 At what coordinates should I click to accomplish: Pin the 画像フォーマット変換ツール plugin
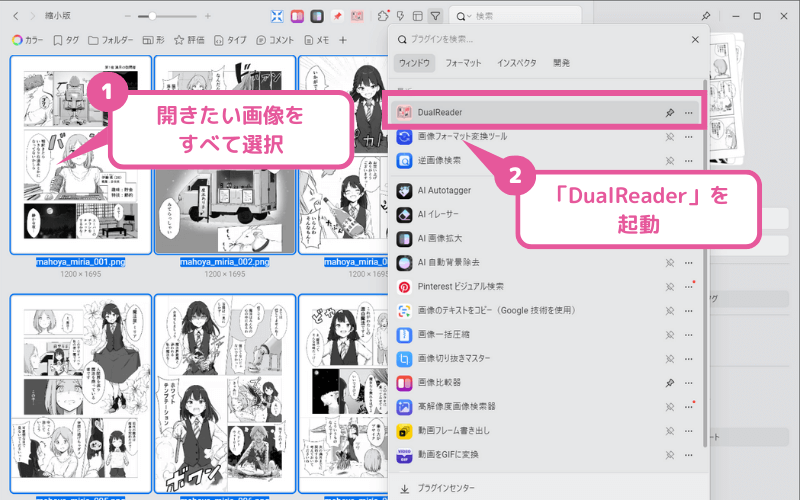pyautogui.click(x=670, y=137)
